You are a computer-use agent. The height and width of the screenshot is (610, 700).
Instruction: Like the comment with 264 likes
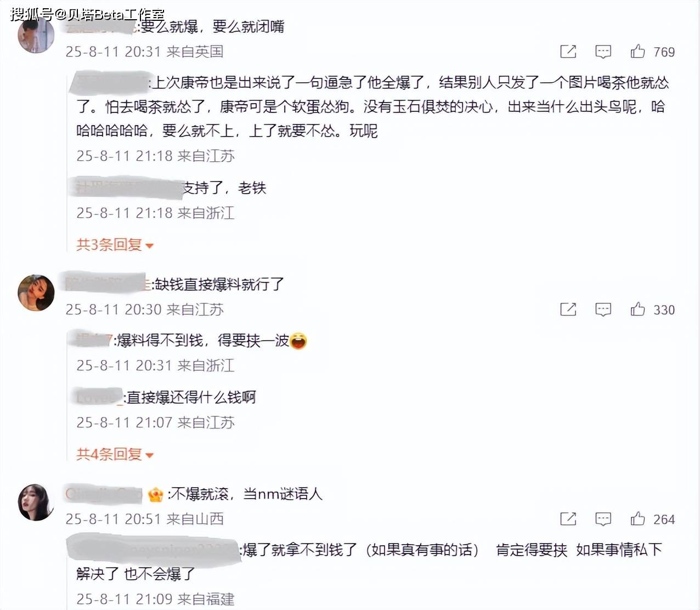tap(638, 519)
